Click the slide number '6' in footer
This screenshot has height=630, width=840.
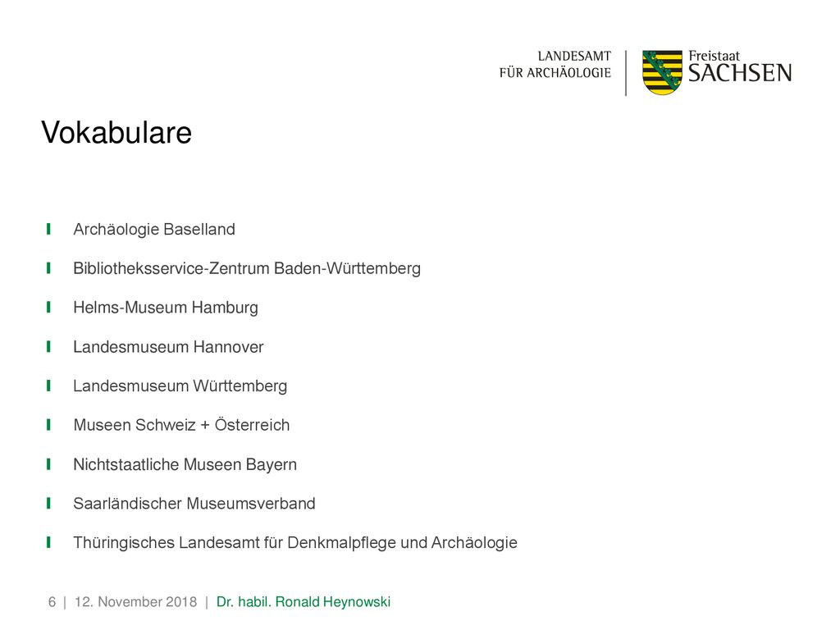(52, 601)
